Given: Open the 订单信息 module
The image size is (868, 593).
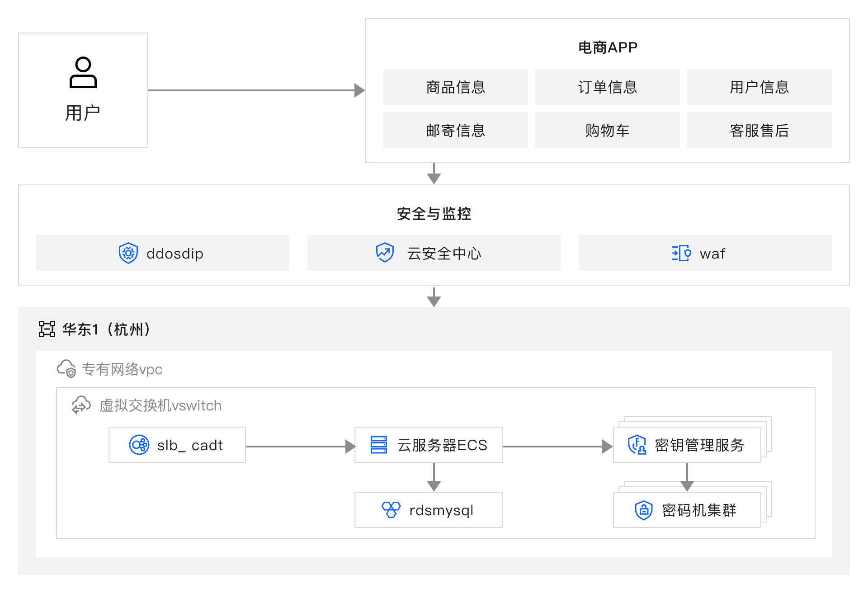Looking at the screenshot, I should [607, 87].
